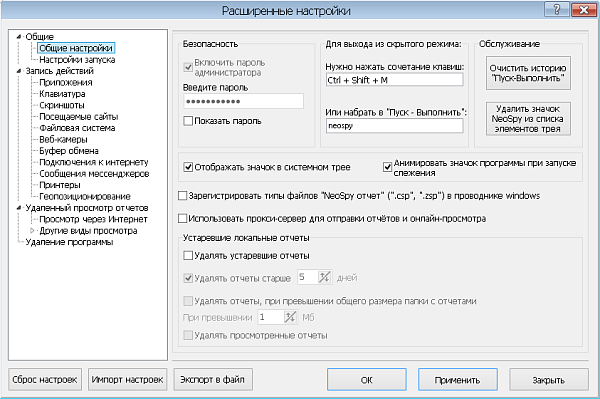Enable Удалять устаревшие отчеты checkbox
Image resolution: width=600 pixels, height=399 pixels.
(x=188, y=256)
